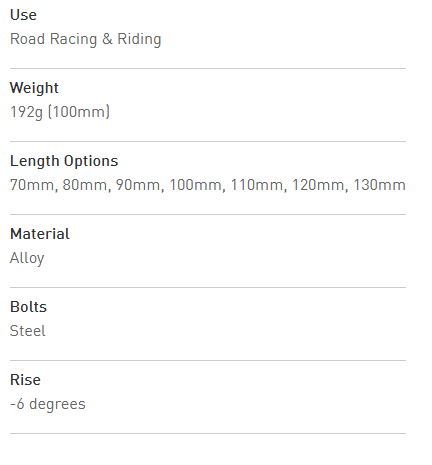The width and height of the screenshot is (432, 465).
Task: Click the ampersand in Road Racing & Riding
Action: coord(107,39)
